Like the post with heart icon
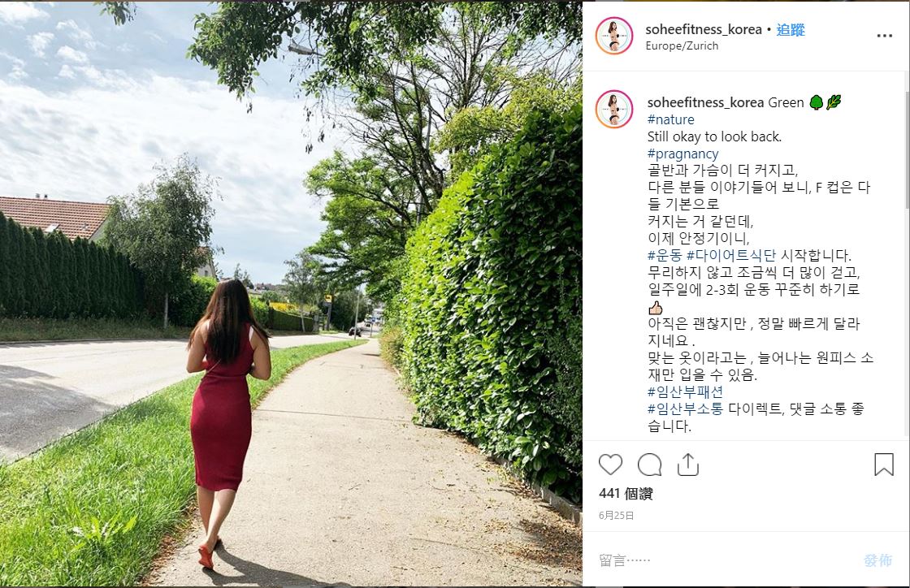 (x=610, y=465)
